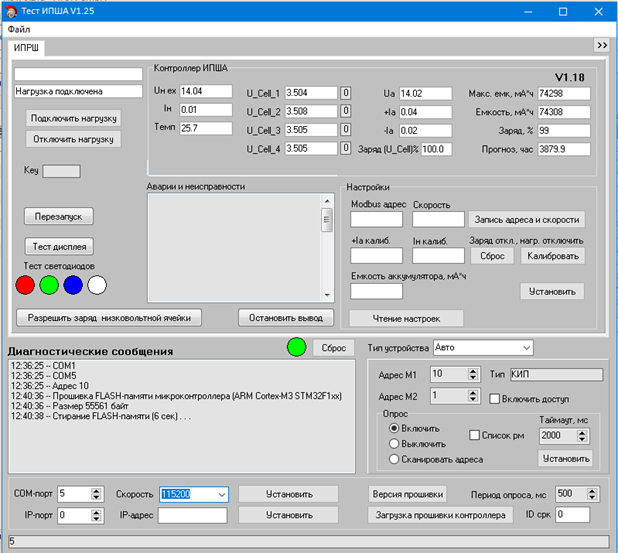Open the Файл menu
618x553 pixels.
coord(19,29)
